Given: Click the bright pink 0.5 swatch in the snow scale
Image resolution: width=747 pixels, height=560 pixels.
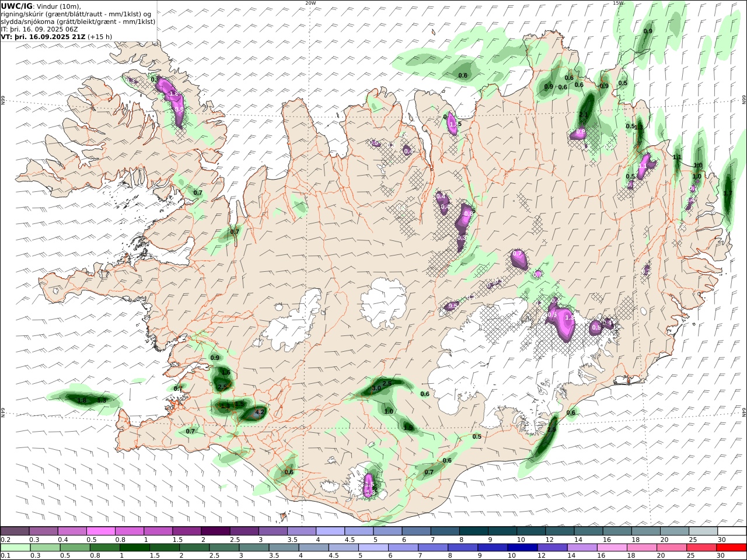Looking at the screenshot, I should pyautogui.click(x=100, y=531).
